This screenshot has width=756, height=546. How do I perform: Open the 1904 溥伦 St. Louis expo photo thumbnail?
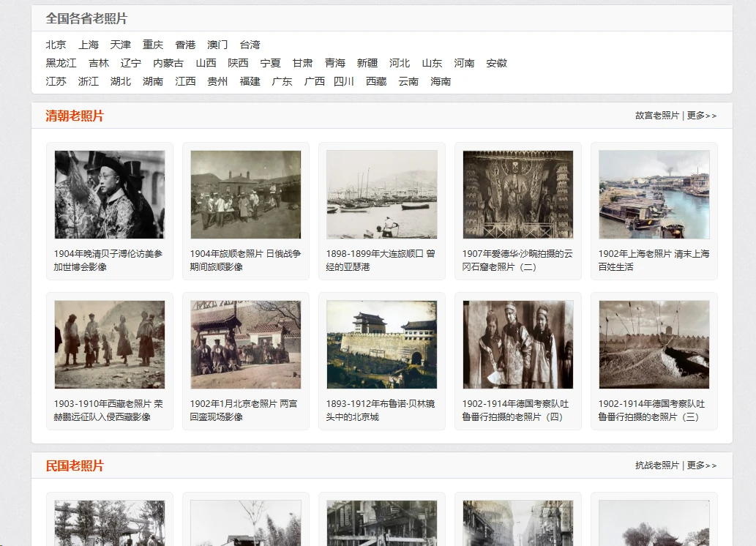pyautogui.click(x=110, y=195)
